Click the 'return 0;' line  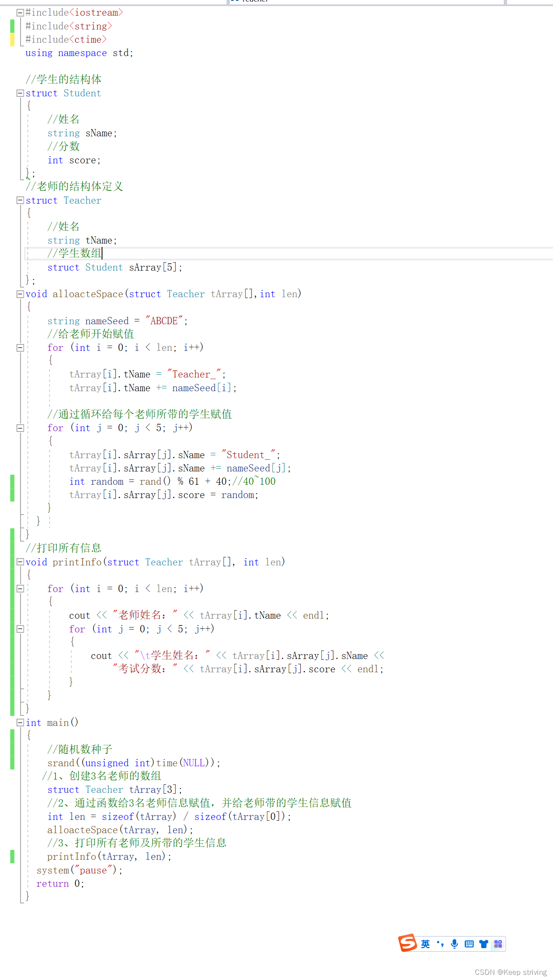click(60, 884)
